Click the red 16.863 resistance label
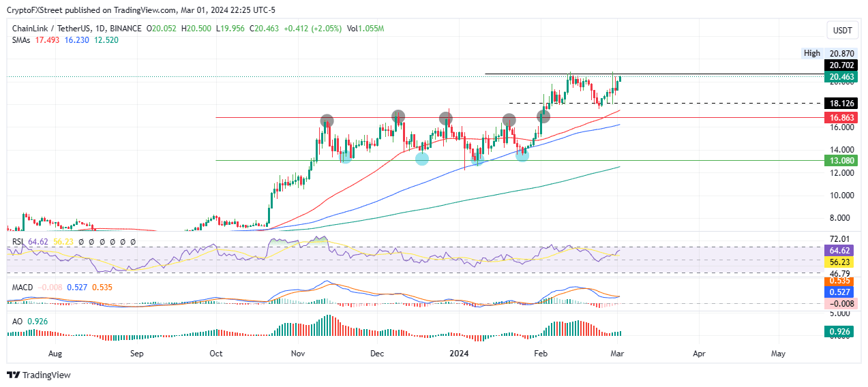 pyautogui.click(x=841, y=117)
